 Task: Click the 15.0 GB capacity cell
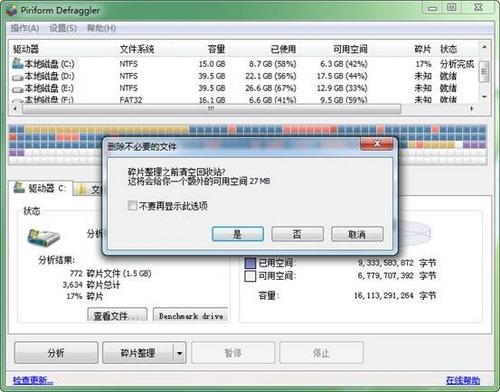coord(212,64)
